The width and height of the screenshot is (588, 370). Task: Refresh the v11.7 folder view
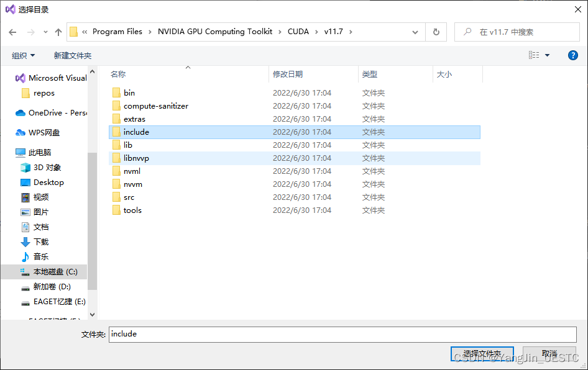436,32
